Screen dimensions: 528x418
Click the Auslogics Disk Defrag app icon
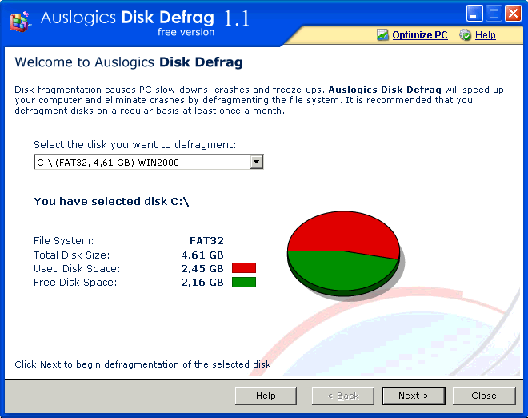click(20, 22)
